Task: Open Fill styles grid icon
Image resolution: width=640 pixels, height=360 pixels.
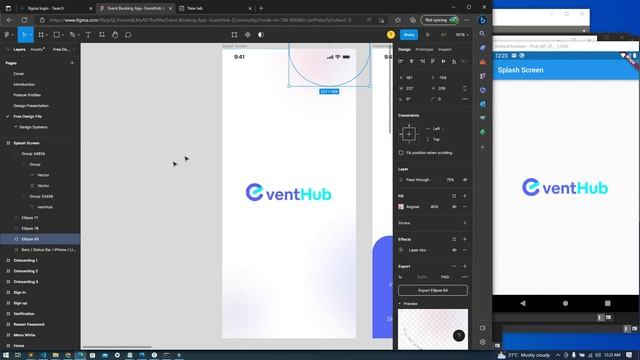Action: tap(454, 196)
